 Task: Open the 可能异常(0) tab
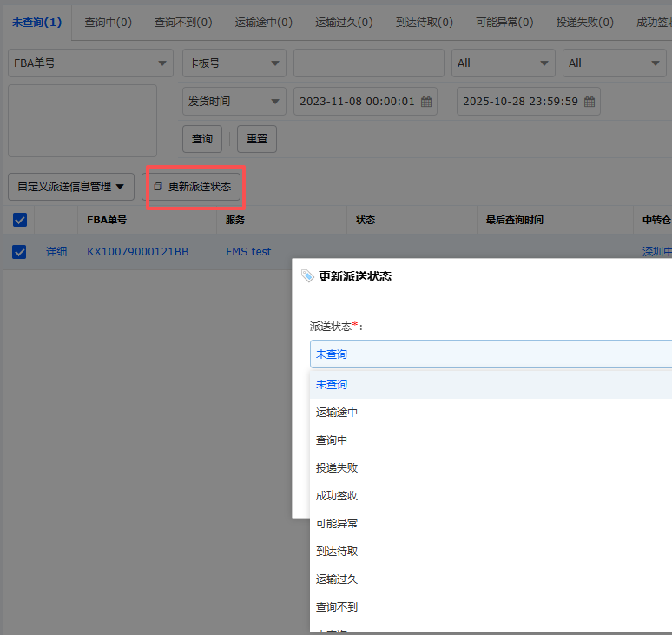(504, 23)
